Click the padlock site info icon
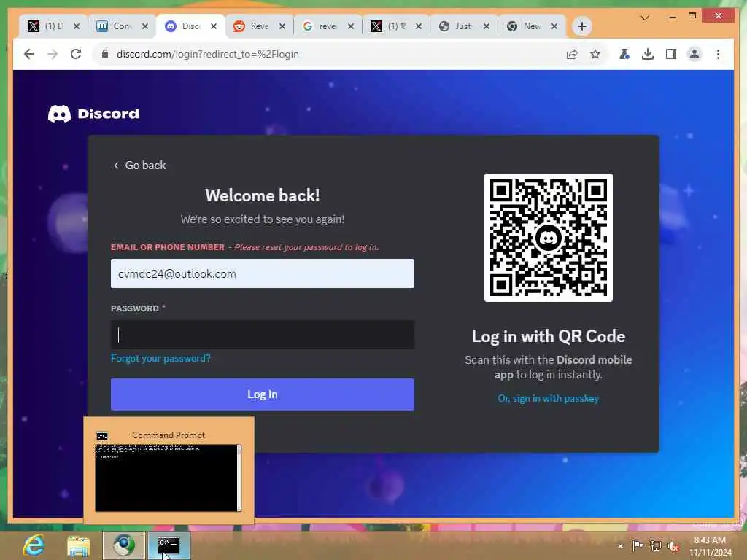747x560 pixels. pos(105,54)
